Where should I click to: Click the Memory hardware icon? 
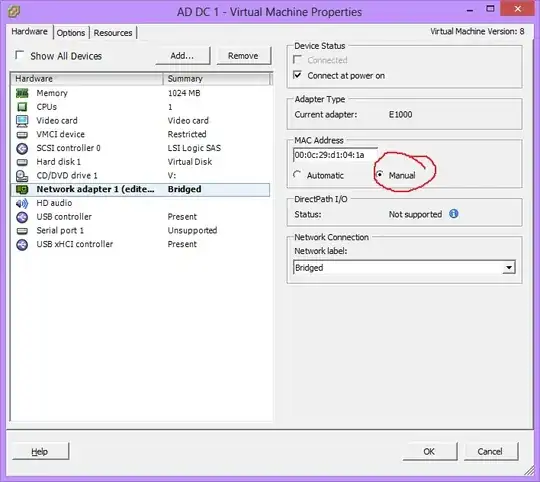(x=22, y=93)
